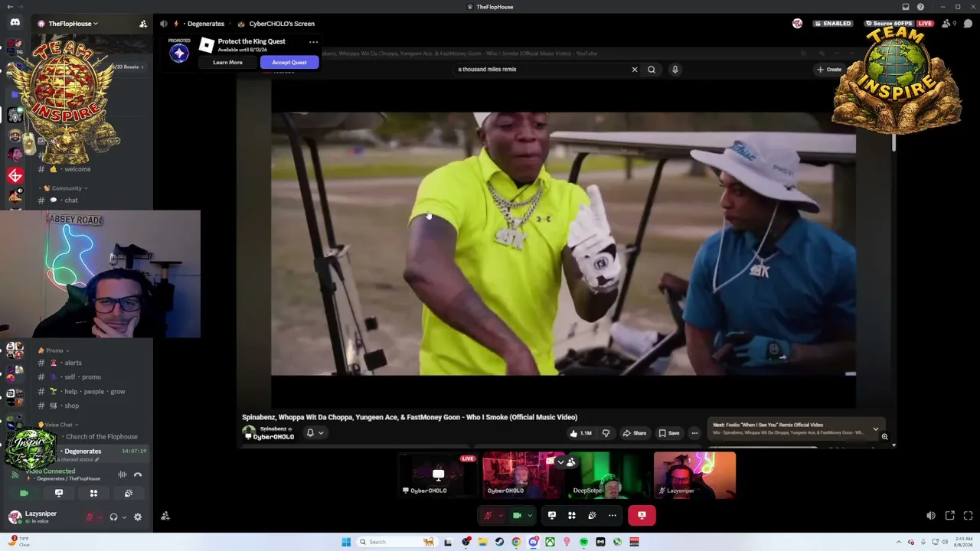This screenshot has width=980, height=551.
Task: Join Church of the Flophouse voice channel
Action: pyautogui.click(x=101, y=437)
